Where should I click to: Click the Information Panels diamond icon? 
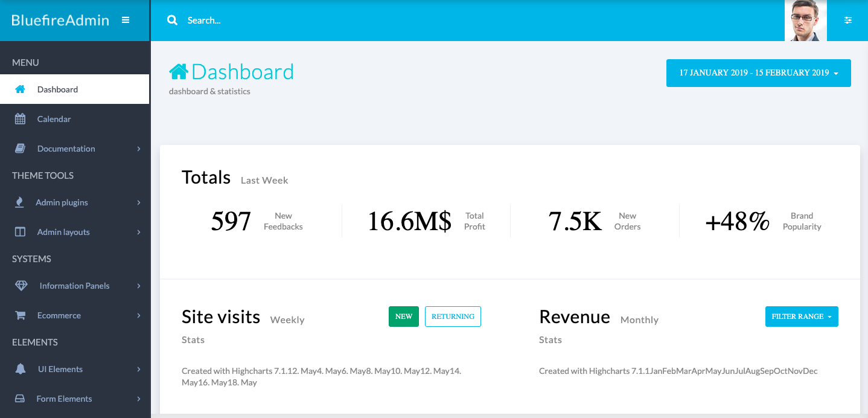[21, 286]
